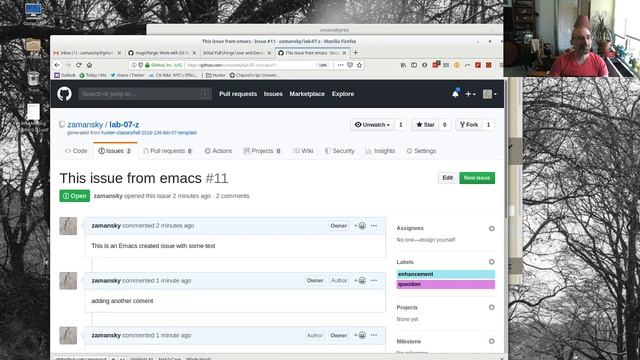Go back with Firefox's back arrow
Image resolution: width=640 pixels, height=360 pixels.
tap(57, 65)
